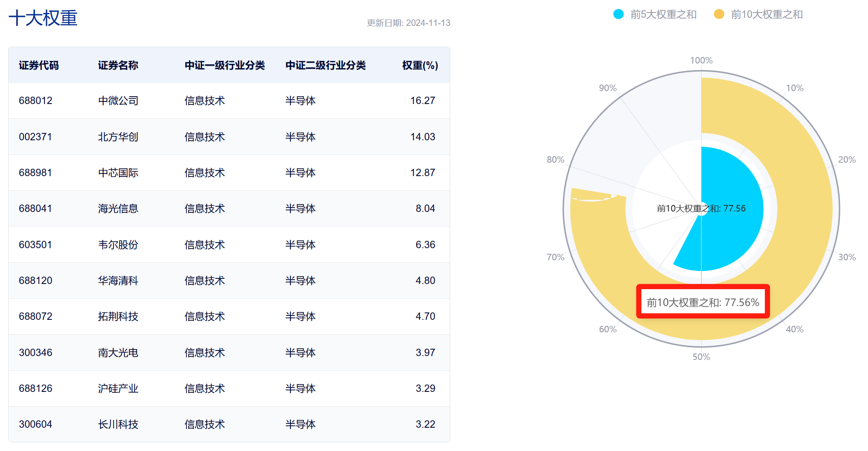Click the 更新日期 2024-11-13 text
868x451 pixels.
point(408,23)
